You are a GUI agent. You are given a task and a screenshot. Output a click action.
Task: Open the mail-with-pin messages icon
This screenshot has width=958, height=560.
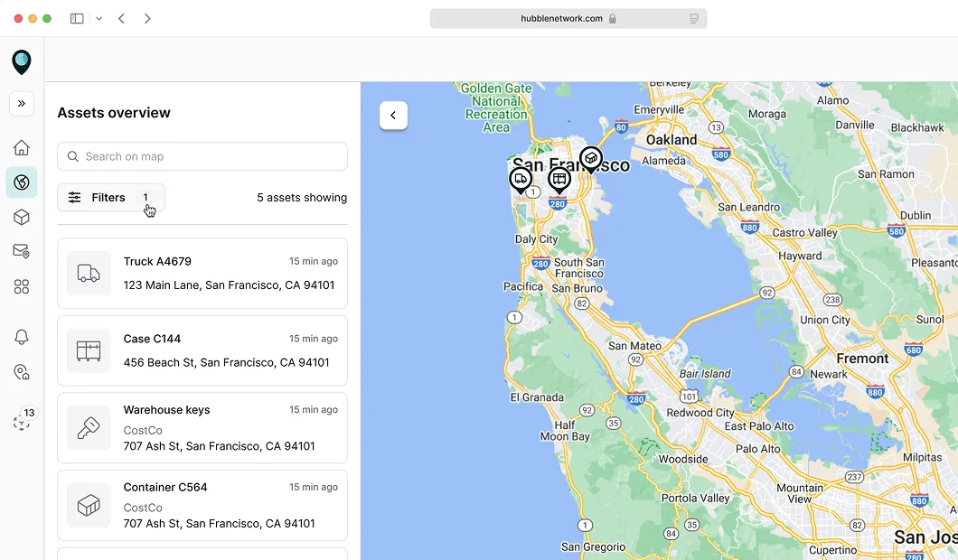point(21,251)
